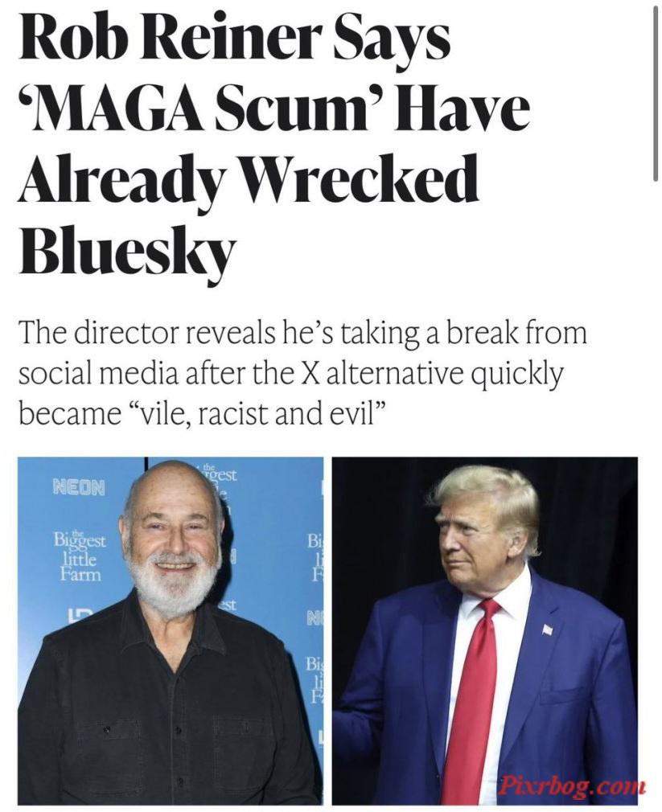662x812 pixels.
Task: Click the subtitle line starting 'social media after'
Action: click(290, 375)
